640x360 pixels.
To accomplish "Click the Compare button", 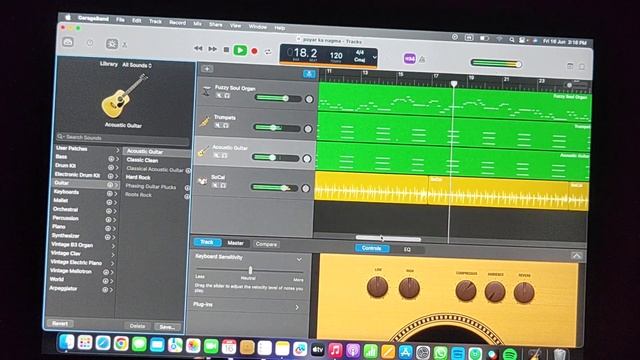I will (266, 244).
